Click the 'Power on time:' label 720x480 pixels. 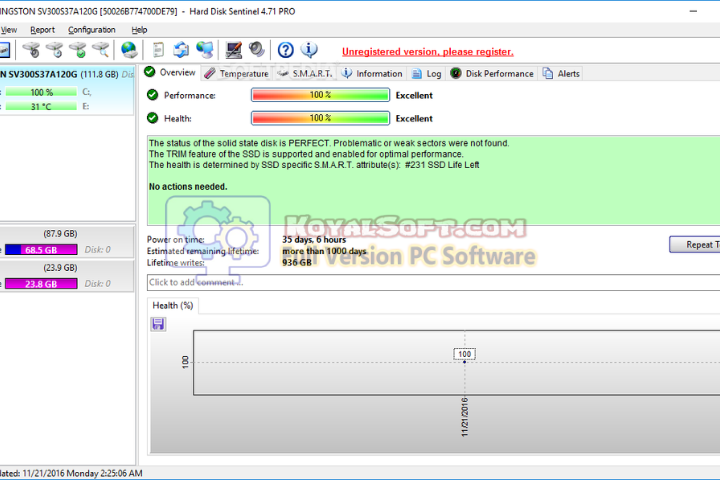175,239
